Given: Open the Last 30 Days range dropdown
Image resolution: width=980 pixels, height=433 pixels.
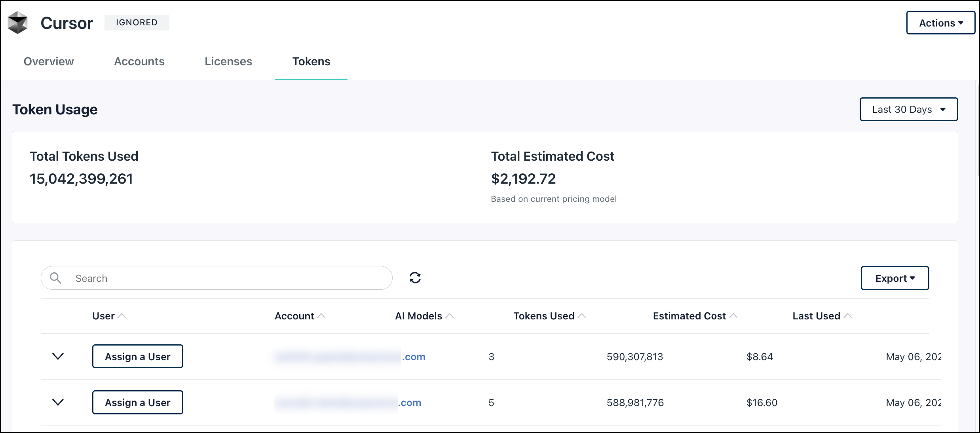Looking at the screenshot, I should (909, 109).
